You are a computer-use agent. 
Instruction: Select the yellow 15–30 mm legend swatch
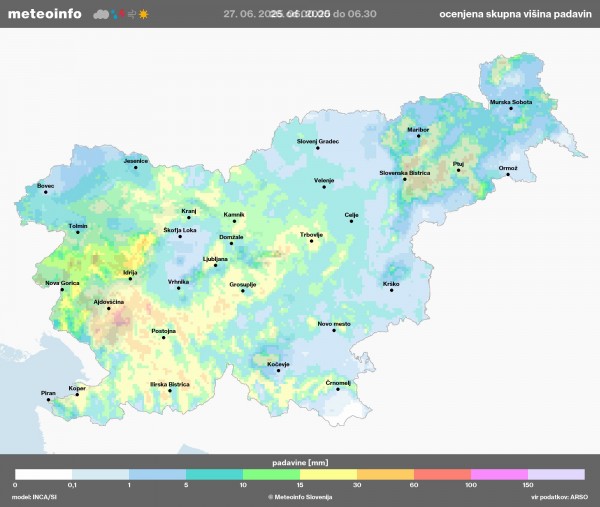(328, 474)
